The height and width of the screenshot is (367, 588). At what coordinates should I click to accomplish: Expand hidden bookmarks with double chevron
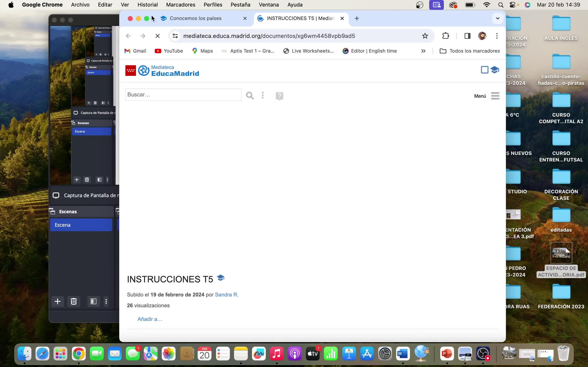[423, 51]
